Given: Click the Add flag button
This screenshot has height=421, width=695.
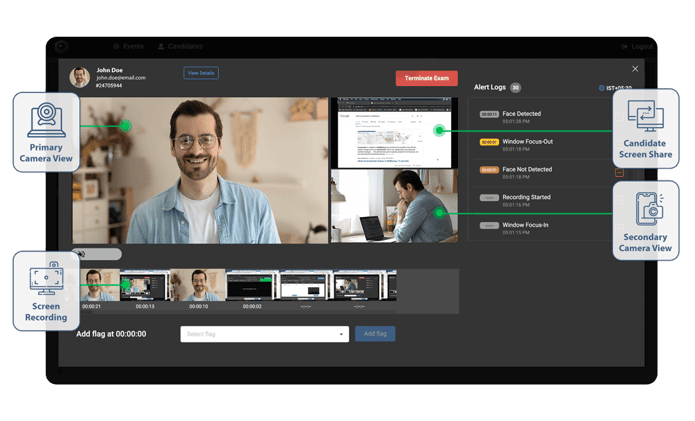Looking at the screenshot, I should point(375,334).
